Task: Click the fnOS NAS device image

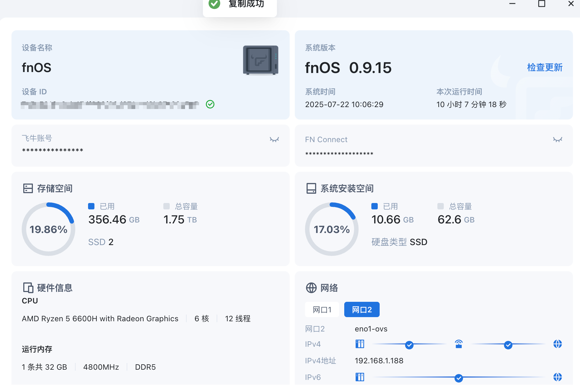Action: click(x=261, y=60)
